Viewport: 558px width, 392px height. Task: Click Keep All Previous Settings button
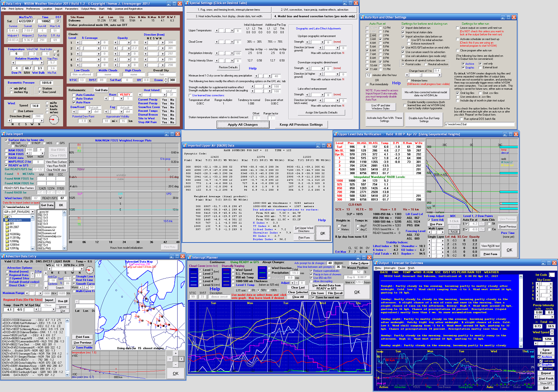(x=301, y=124)
